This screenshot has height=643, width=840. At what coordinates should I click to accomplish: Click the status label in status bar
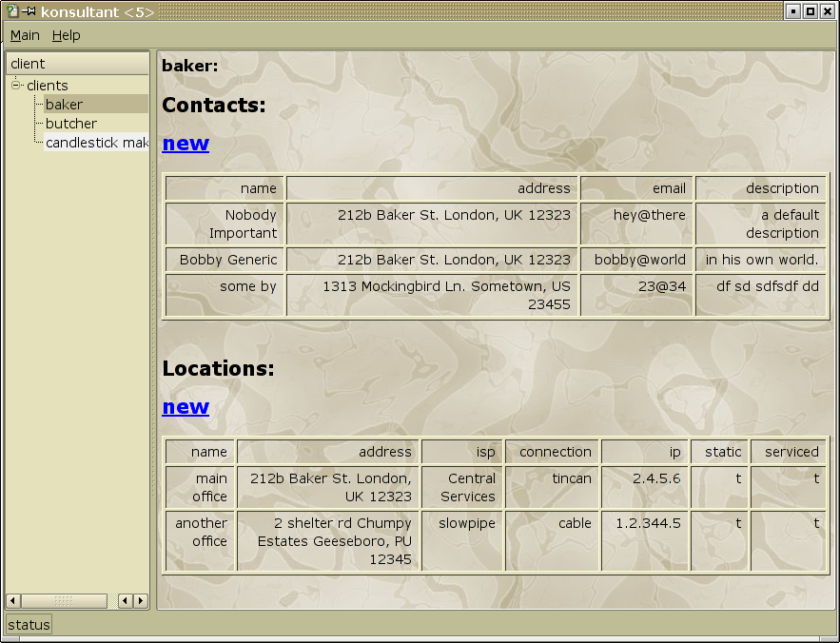click(x=29, y=625)
